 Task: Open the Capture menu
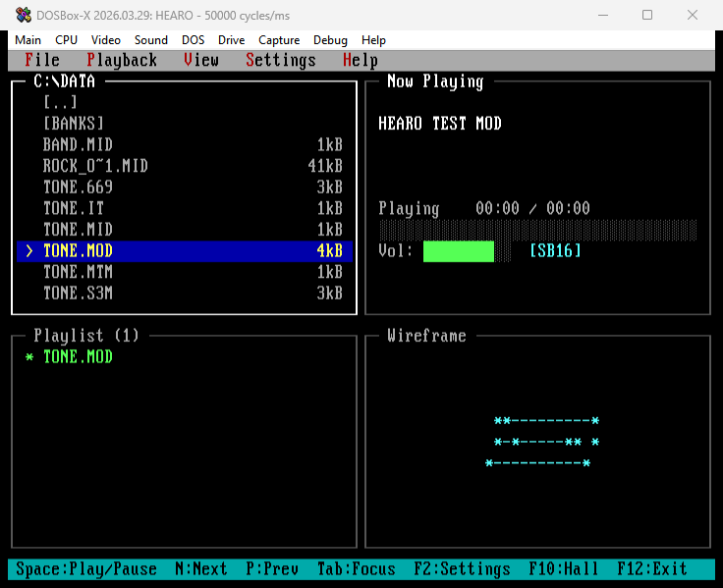coord(279,40)
